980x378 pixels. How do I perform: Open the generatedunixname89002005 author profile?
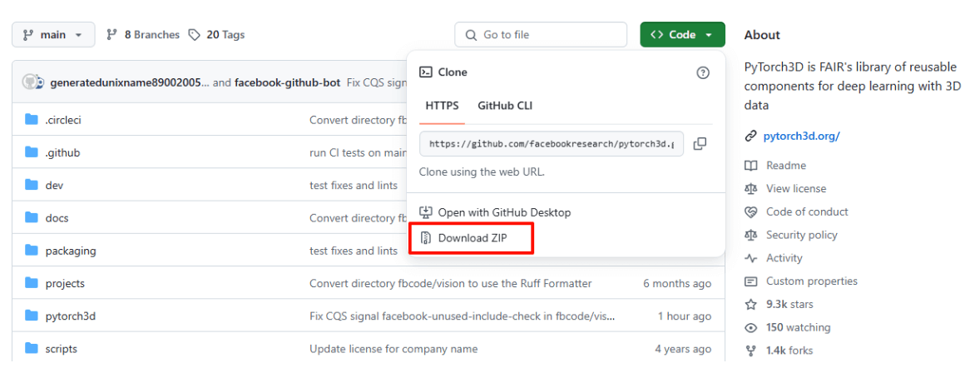(130, 82)
